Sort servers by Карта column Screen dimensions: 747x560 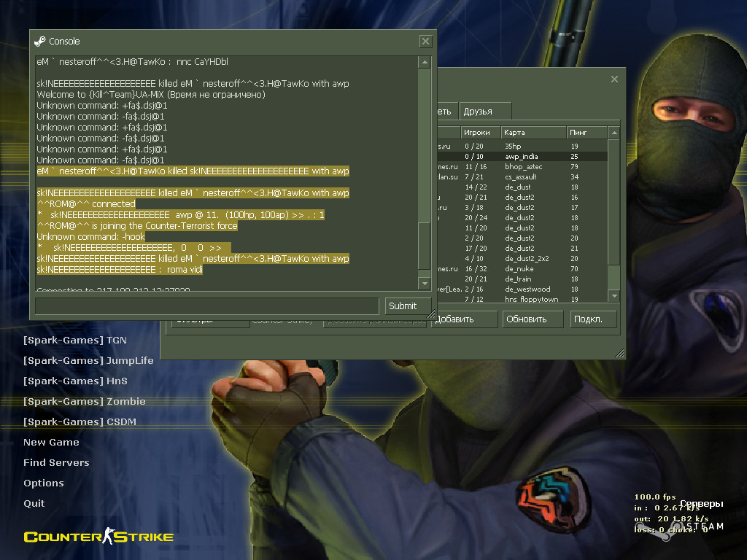(533, 133)
